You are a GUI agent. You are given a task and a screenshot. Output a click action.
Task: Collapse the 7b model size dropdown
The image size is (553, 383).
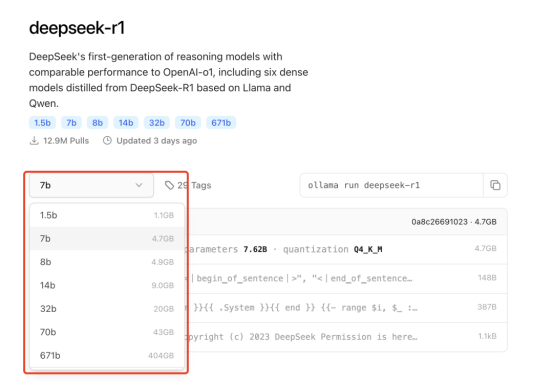(x=91, y=185)
